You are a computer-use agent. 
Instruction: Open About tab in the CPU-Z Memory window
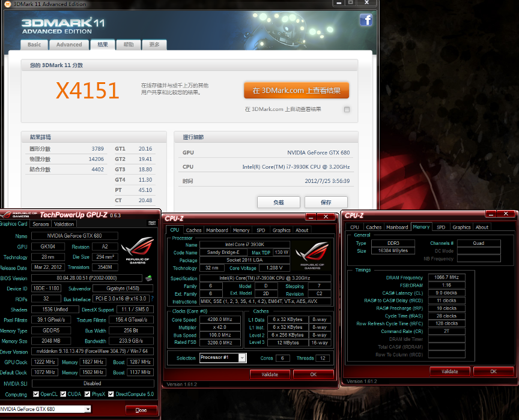coord(482,227)
